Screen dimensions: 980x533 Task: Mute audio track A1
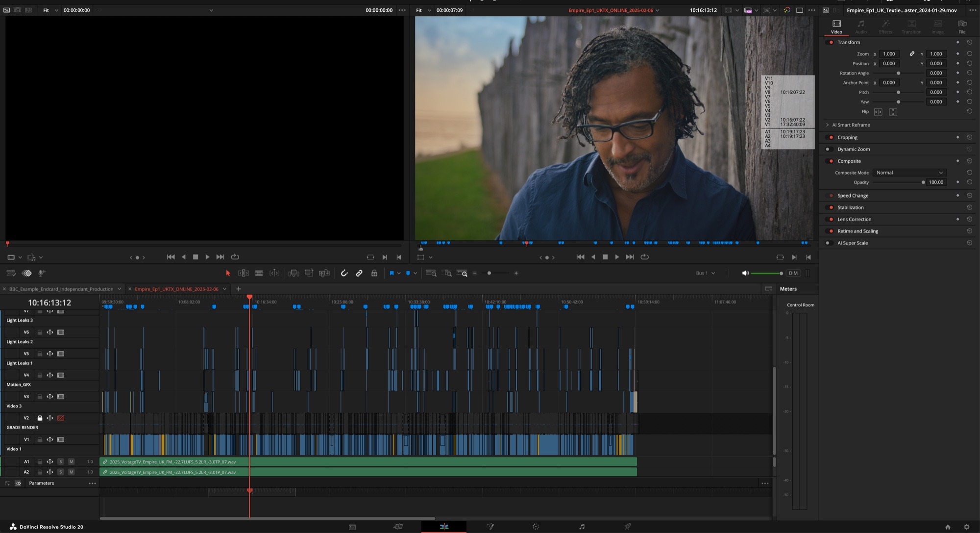(71, 461)
